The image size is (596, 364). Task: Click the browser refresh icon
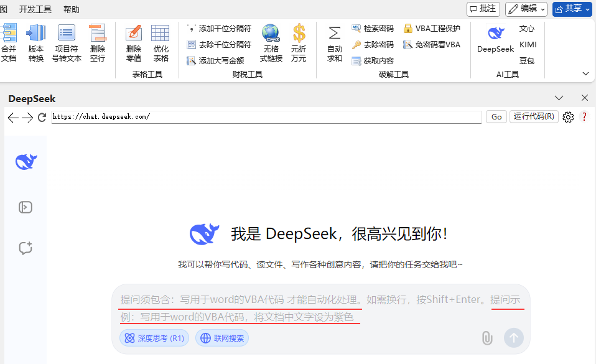coord(42,117)
